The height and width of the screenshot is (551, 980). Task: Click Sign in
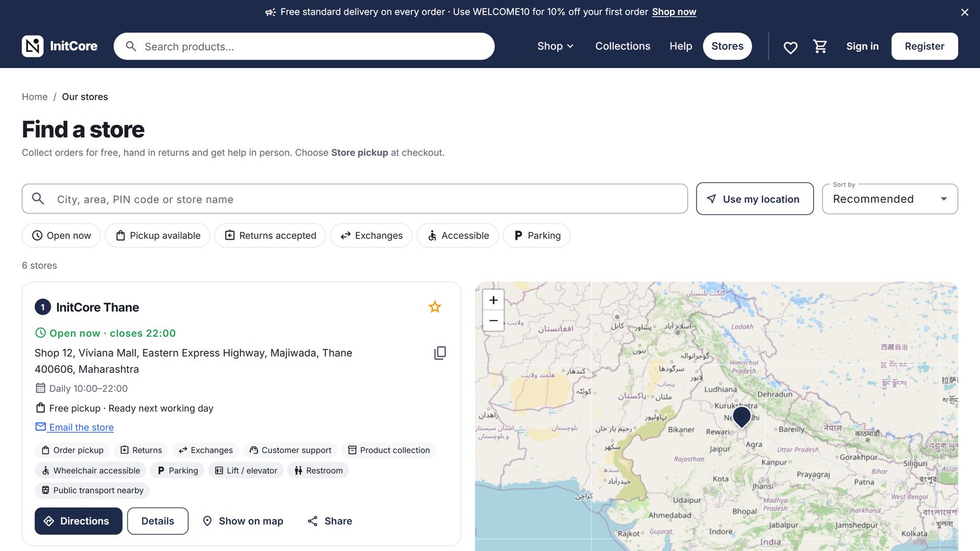click(862, 47)
